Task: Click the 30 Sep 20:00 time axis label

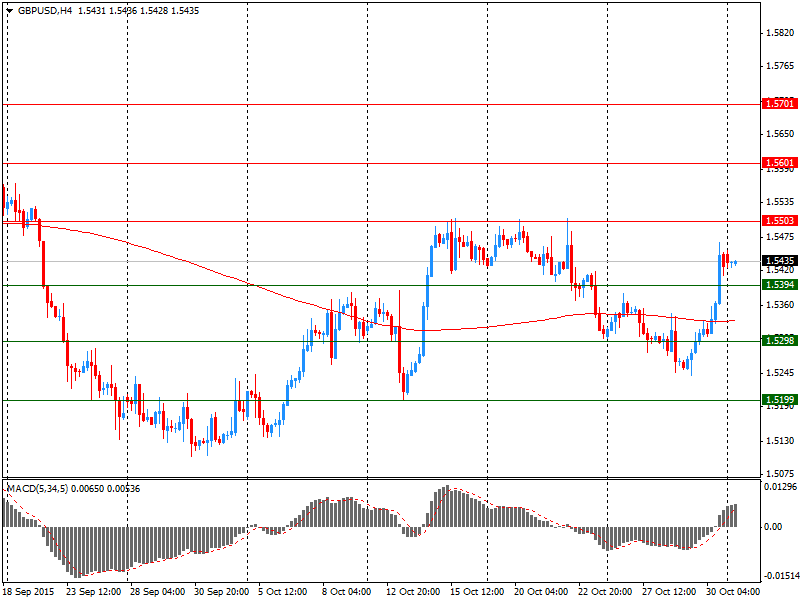Action: pos(221,592)
